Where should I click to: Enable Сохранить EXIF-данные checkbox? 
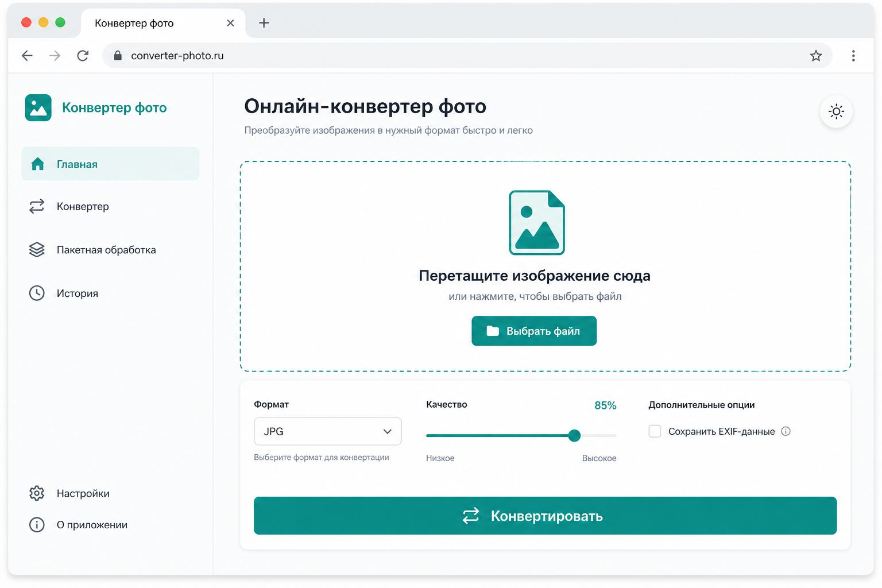click(655, 431)
